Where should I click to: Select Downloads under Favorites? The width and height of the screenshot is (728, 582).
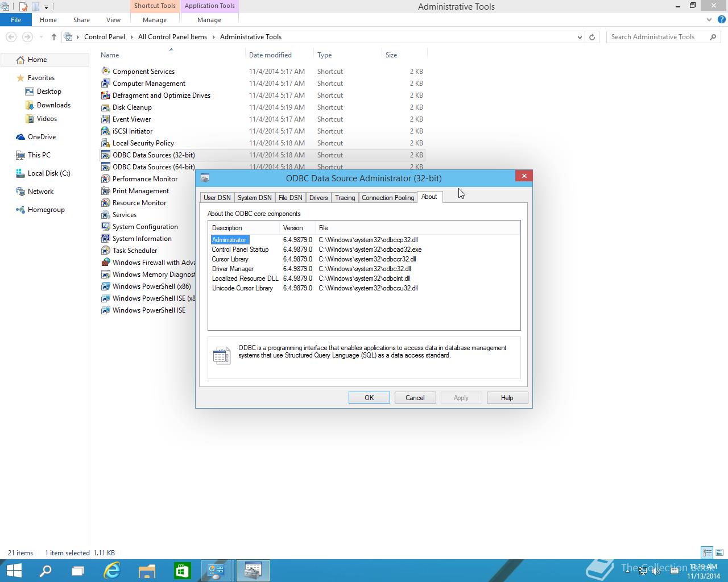click(53, 105)
